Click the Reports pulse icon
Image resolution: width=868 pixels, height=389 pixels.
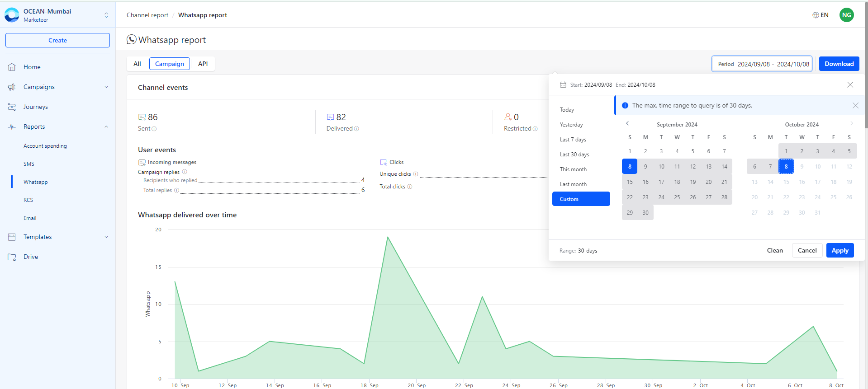pos(12,127)
